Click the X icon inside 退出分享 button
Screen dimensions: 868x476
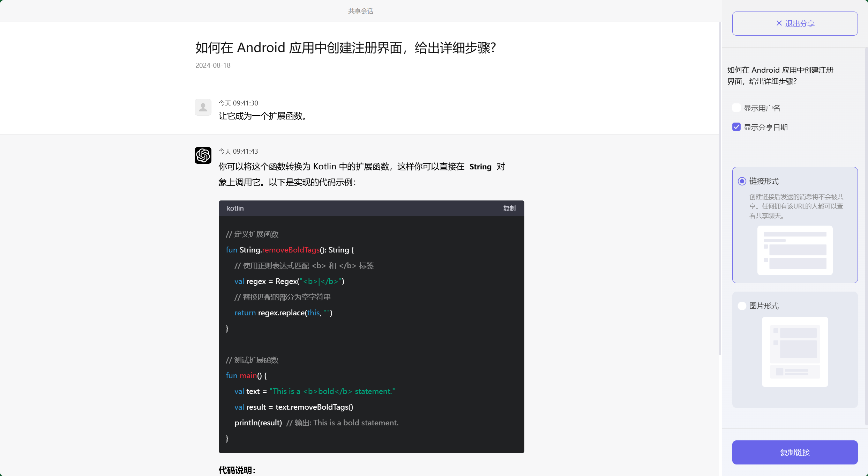pyautogui.click(x=779, y=23)
